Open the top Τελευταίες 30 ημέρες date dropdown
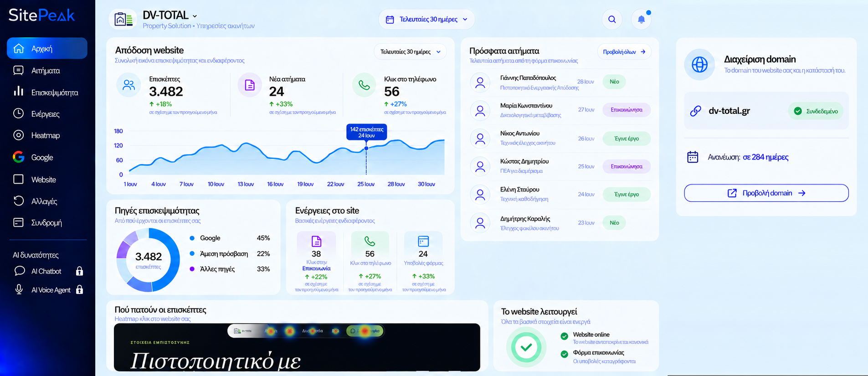This screenshot has width=868, height=376. click(426, 19)
